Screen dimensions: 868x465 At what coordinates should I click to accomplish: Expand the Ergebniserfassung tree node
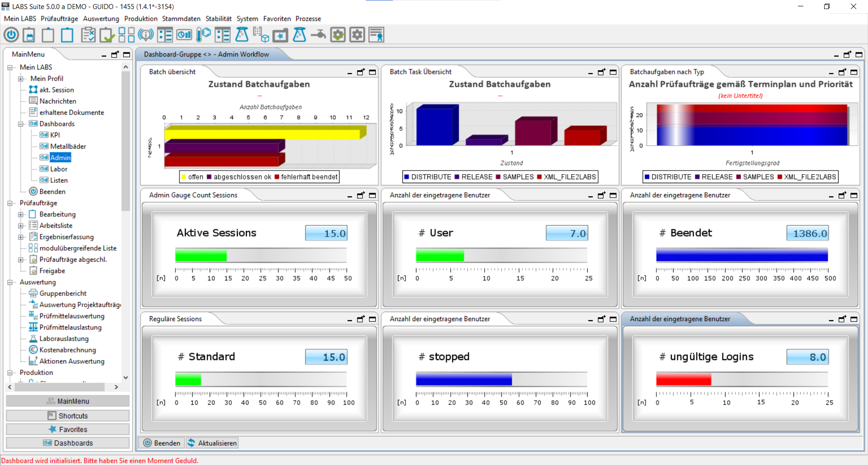21,237
